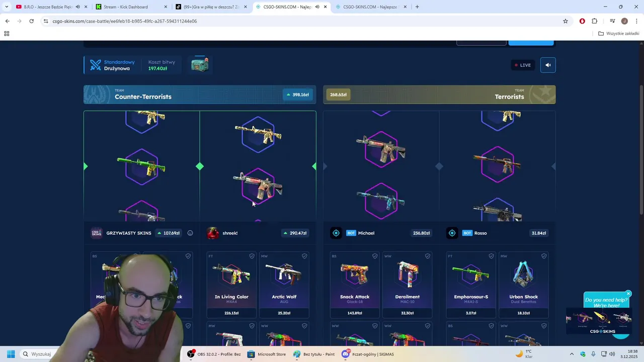Screen dimensions: 644x362
Task: Click the site information icon in address bar
Action: tap(46, 21)
